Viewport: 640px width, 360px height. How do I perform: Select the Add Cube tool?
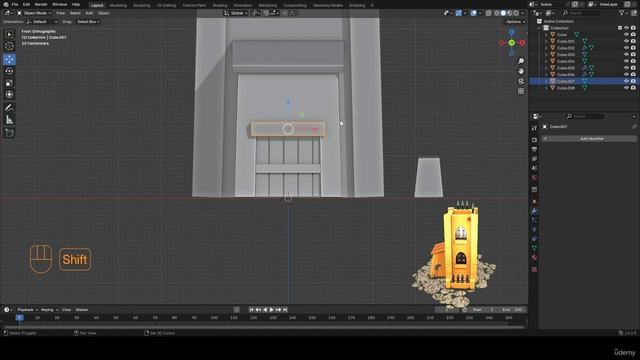click(x=9, y=133)
